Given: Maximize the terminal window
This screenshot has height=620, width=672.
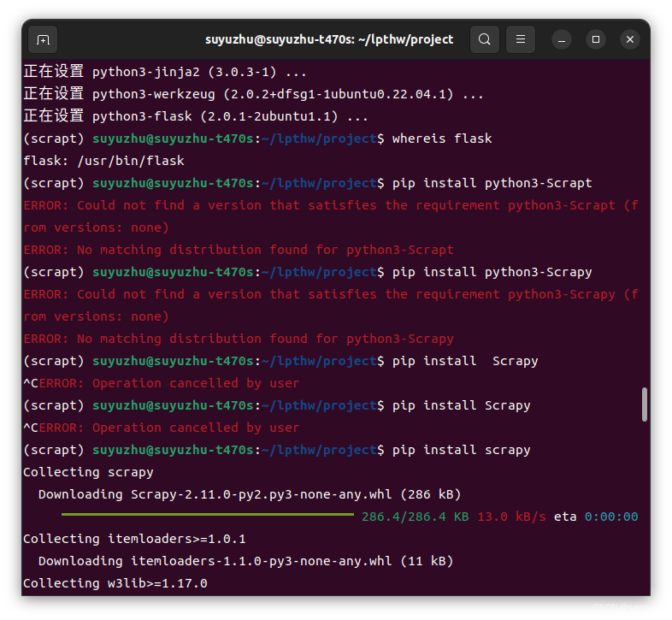Looking at the screenshot, I should pyautogui.click(x=596, y=39).
